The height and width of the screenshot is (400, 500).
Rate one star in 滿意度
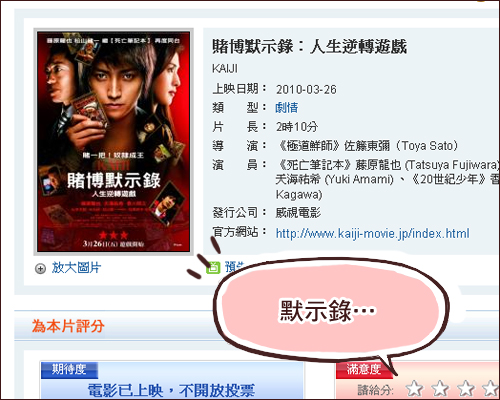pos(414,388)
